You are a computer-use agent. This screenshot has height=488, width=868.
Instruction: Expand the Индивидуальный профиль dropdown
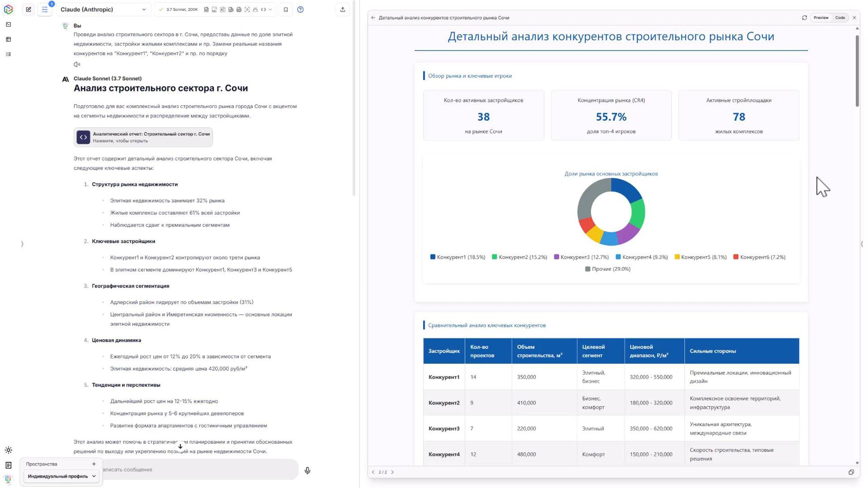(61, 476)
